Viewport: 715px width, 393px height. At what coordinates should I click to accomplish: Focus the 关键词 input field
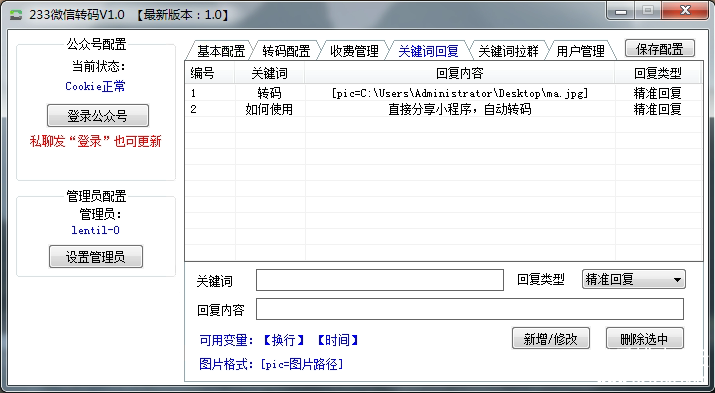[x=380, y=280]
